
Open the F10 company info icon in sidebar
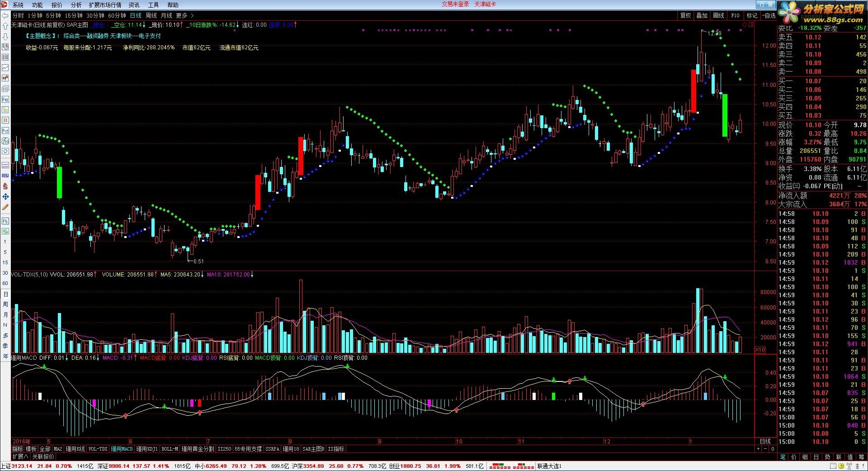(5, 99)
